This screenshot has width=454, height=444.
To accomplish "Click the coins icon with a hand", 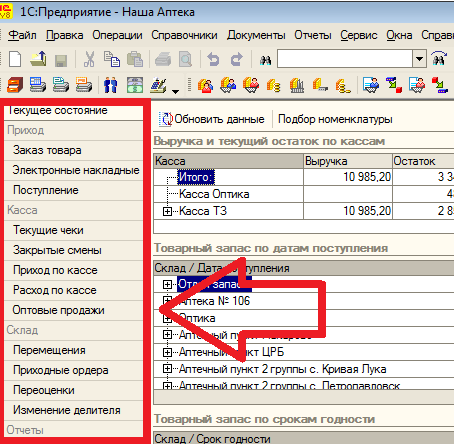I will tap(343, 86).
